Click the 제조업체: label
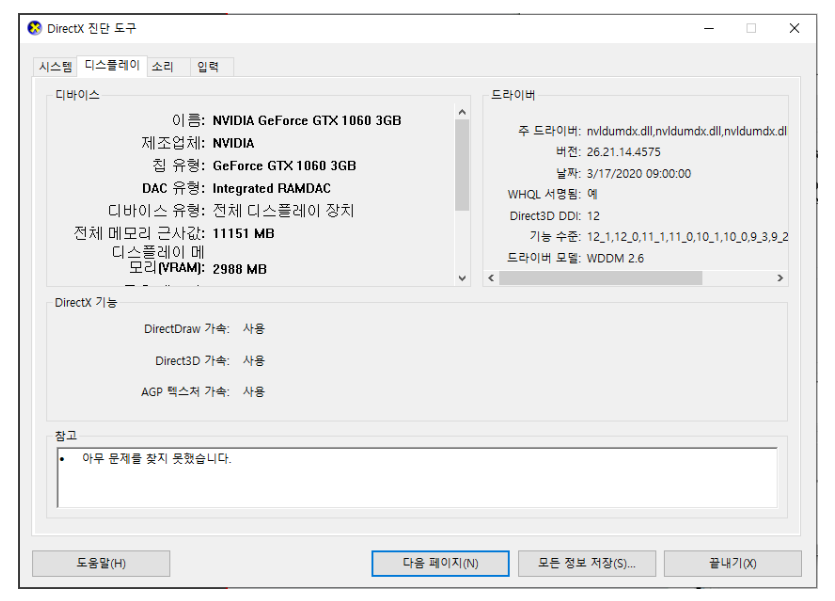 tap(173, 143)
